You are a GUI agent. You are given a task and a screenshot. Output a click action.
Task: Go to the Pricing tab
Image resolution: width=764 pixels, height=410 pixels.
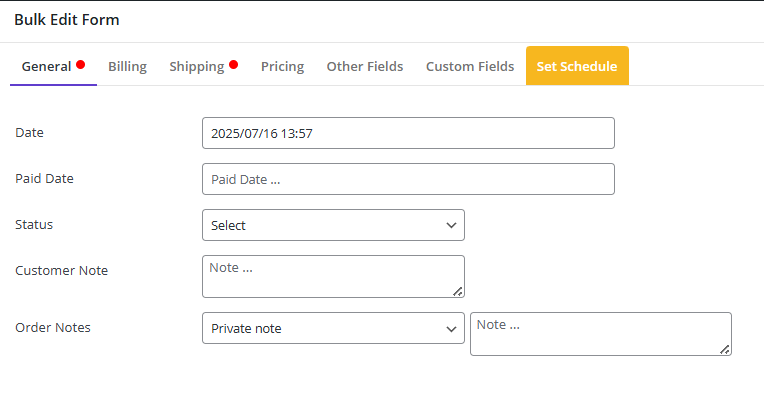[283, 66]
